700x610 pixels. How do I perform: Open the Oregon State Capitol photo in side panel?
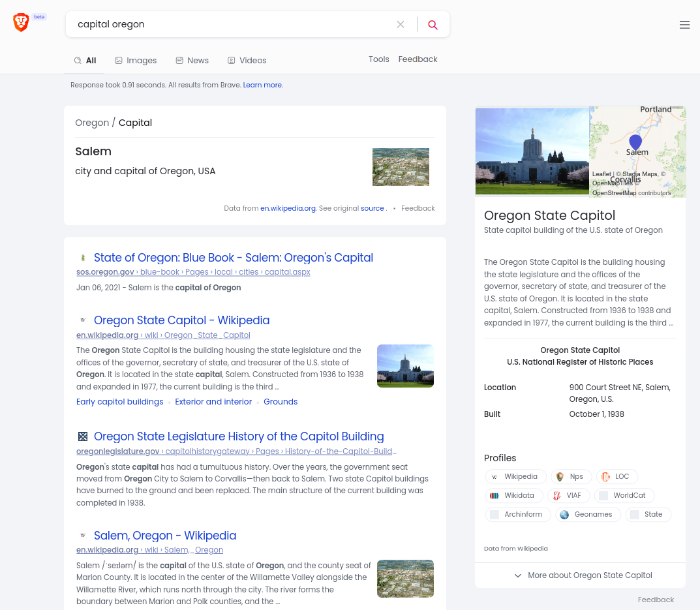(x=532, y=151)
